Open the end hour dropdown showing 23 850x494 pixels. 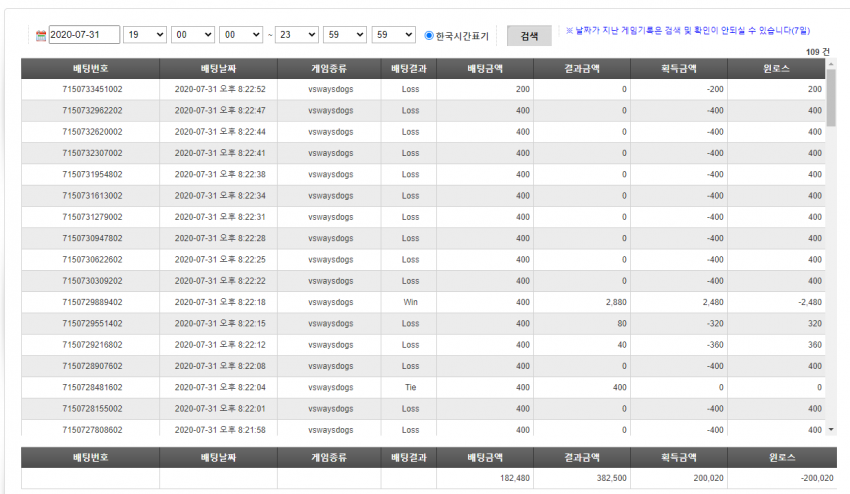pos(297,35)
